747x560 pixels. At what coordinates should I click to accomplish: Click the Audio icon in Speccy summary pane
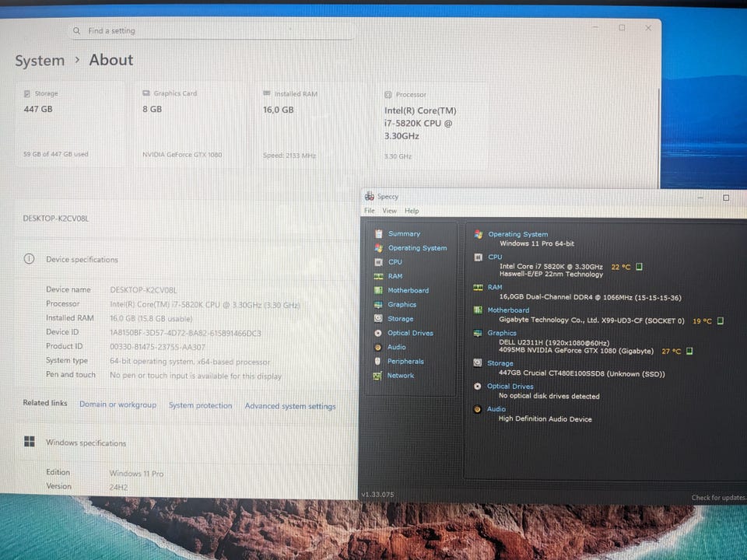pyautogui.click(x=477, y=409)
